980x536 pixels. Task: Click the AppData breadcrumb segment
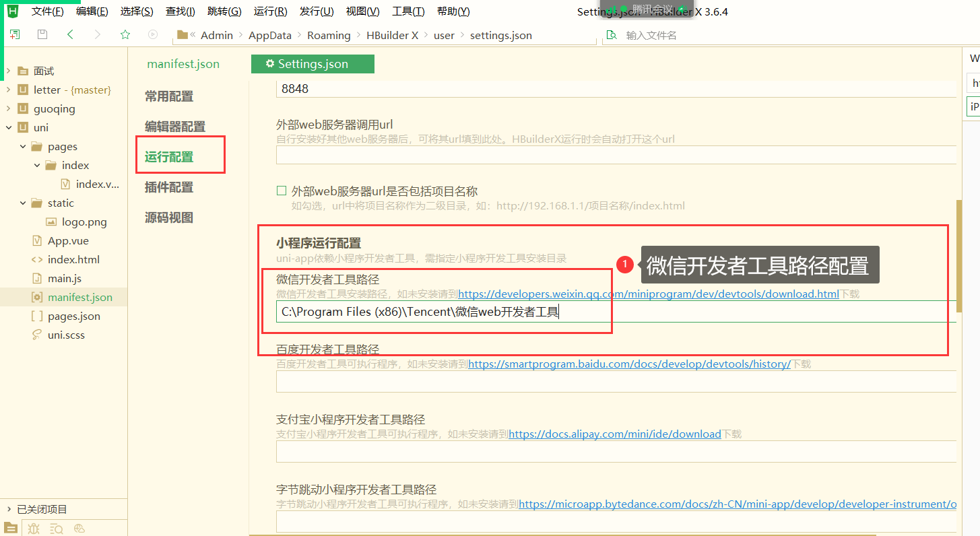(x=270, y=35)
